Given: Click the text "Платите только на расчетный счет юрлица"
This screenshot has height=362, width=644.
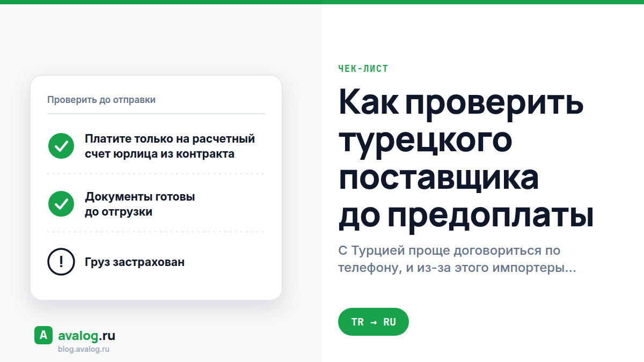Looking at the screenshot, I should tap(170, 146).
